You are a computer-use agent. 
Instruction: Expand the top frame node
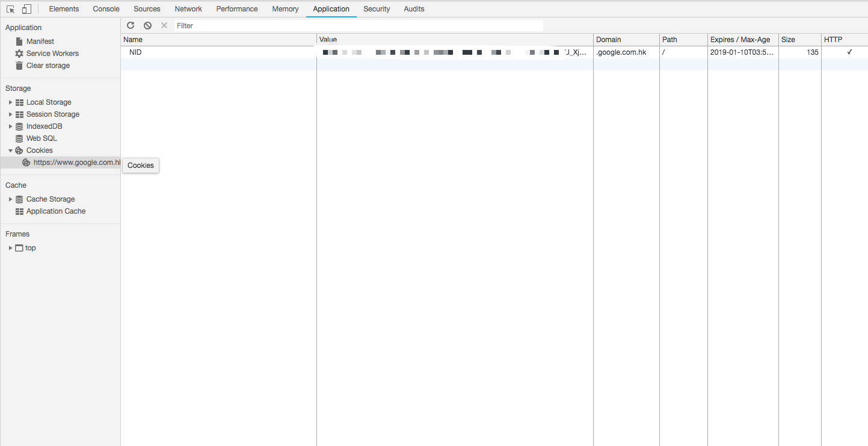click(x=10, y=248)
